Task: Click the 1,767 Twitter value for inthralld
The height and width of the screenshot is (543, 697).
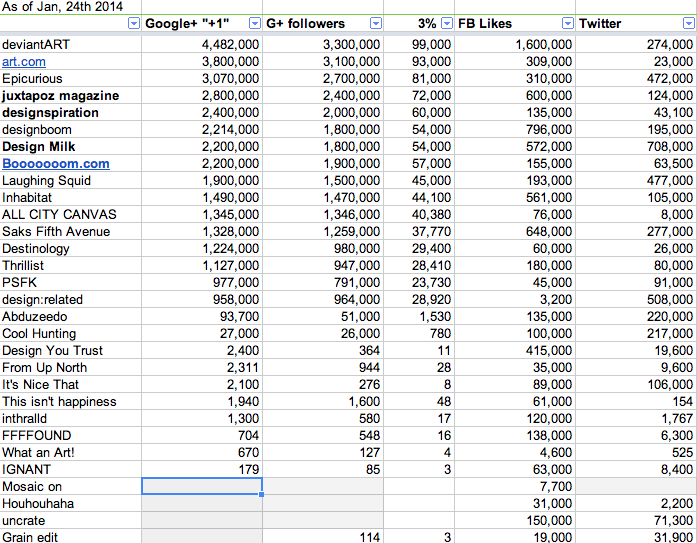Action: 677,419
